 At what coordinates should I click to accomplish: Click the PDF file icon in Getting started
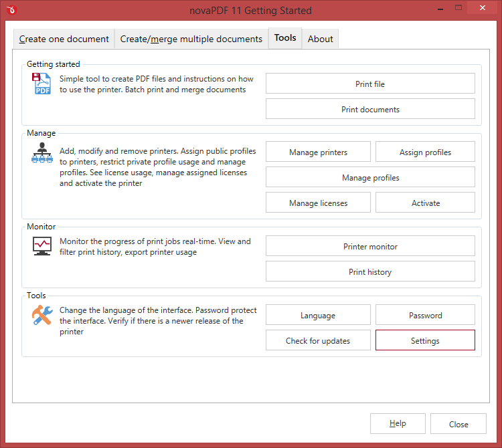click(x=41, y=84)
